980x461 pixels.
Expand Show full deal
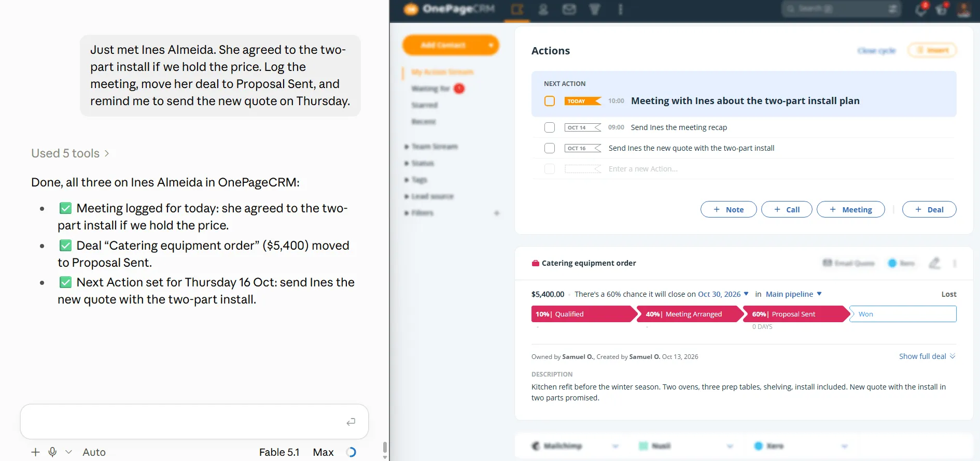[x=927, y=356]
